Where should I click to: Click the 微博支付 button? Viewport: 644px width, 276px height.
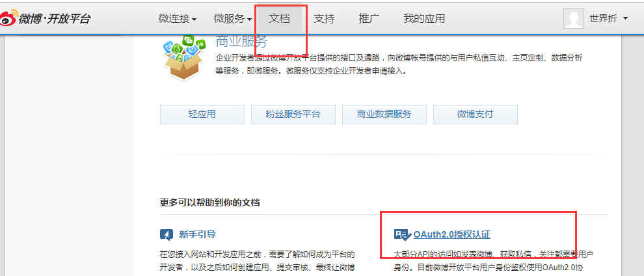tap(476, 114)
